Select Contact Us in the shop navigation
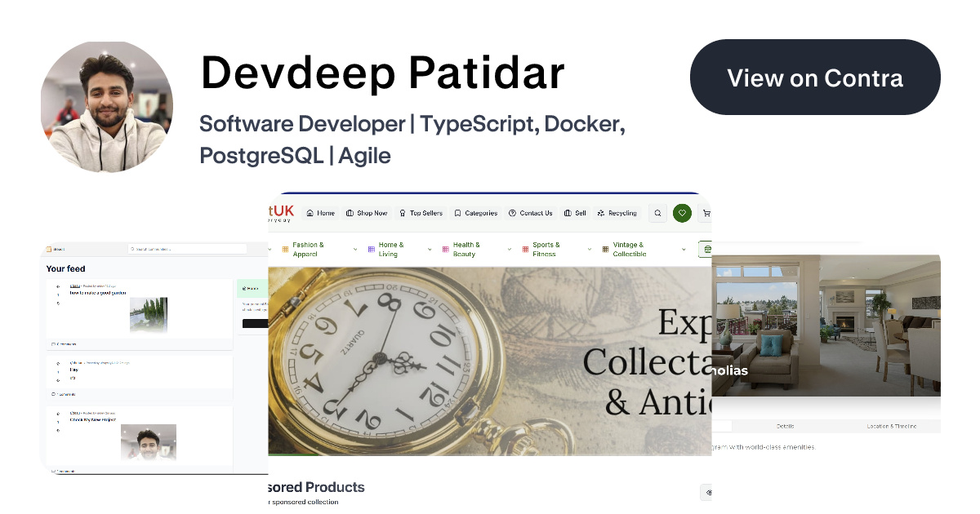This screenshot has height=514, width=980. tap(531, 213)
